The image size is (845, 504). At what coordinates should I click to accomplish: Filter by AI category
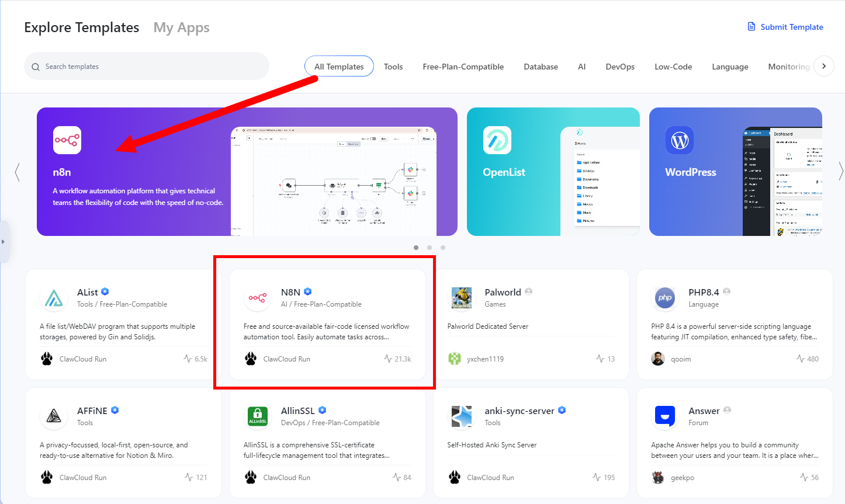[x=582, y=67]
